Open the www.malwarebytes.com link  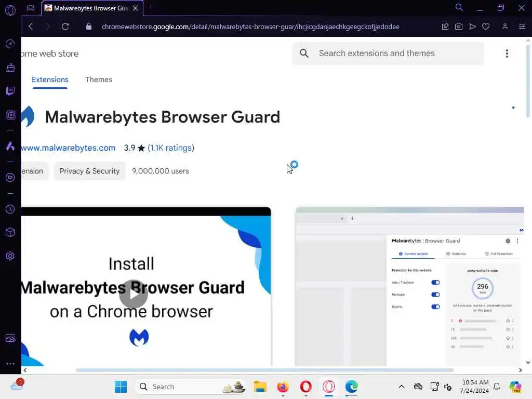tap(68, 148)
